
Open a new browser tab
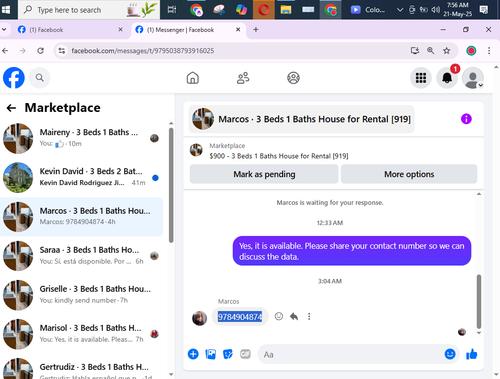coord(256,30)
